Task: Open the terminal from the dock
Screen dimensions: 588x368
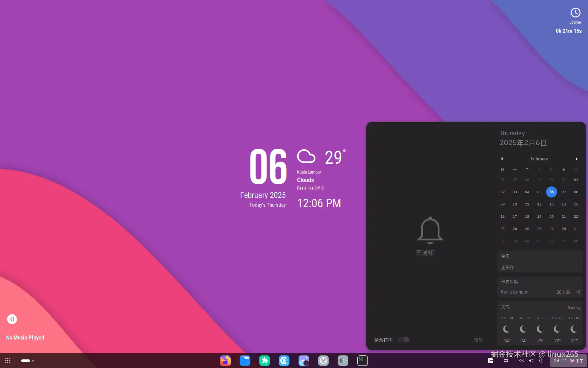Action: click(x=362, y=361)
